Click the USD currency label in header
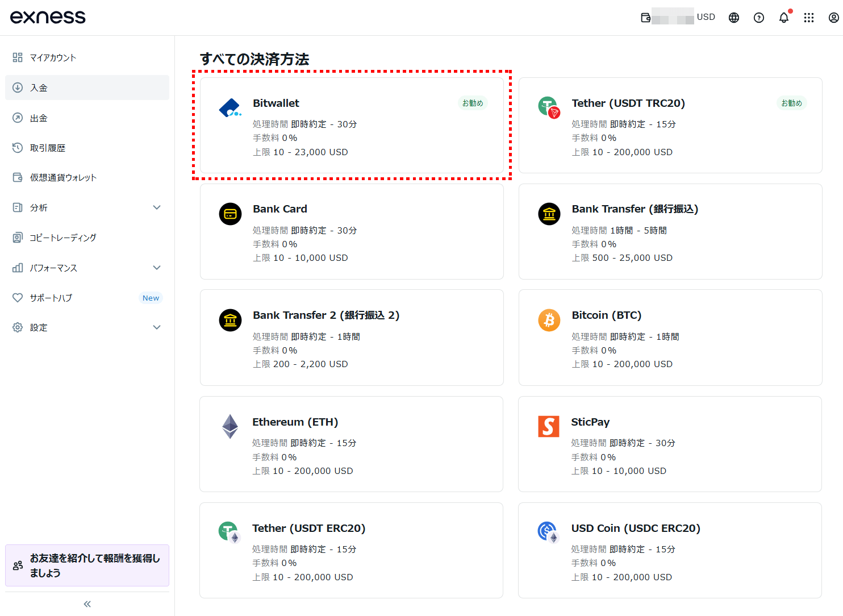The image size is (843, 616). [x=706, y=17]
